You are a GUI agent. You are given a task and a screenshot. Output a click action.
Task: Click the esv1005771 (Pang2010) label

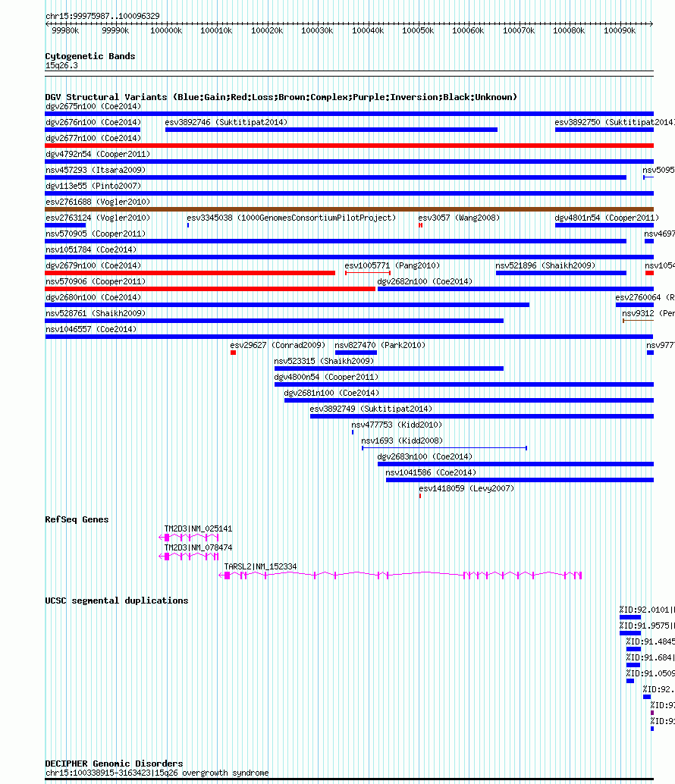click(x=393, y=266)
